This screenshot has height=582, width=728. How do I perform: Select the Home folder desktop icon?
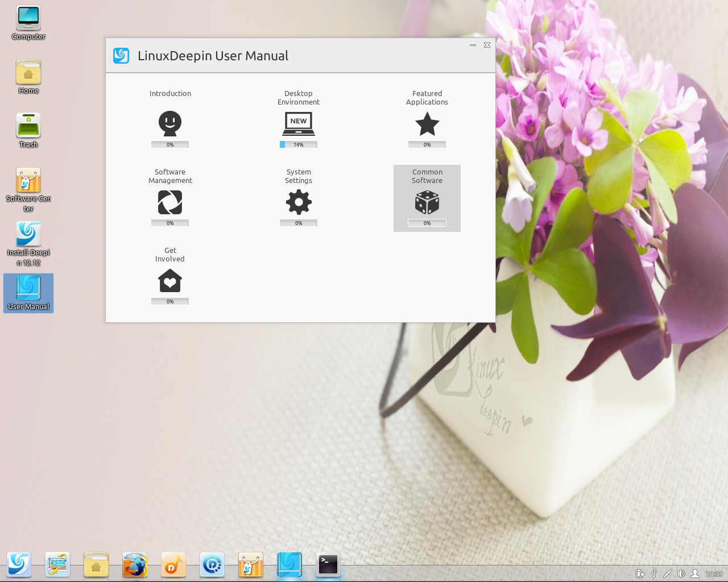(x=28, y=77)
